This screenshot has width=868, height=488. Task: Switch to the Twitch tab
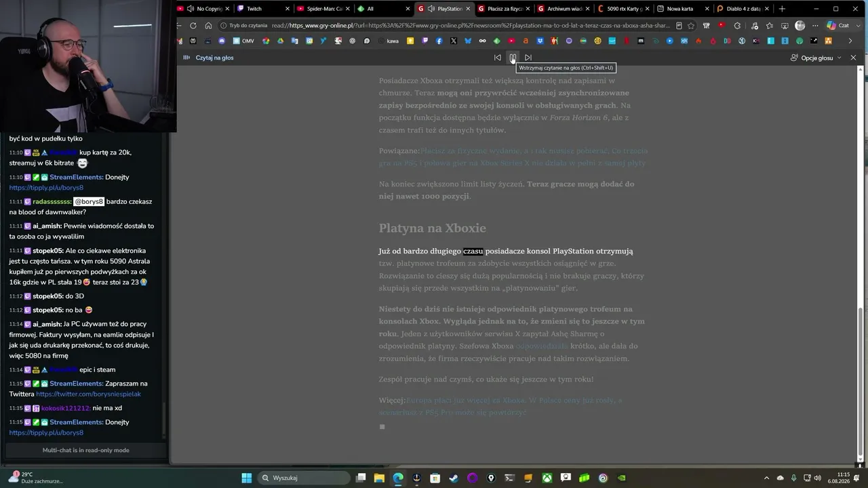[262, 9]
